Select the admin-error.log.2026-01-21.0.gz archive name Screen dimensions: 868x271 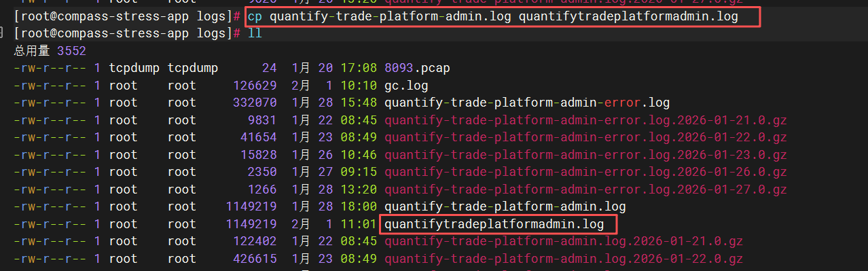[585, 120]
